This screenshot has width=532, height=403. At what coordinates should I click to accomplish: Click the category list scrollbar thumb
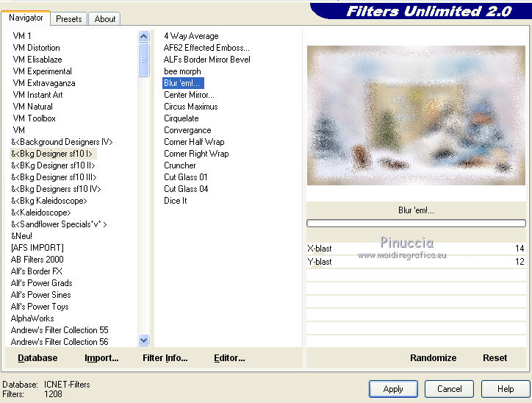(144, 60)
